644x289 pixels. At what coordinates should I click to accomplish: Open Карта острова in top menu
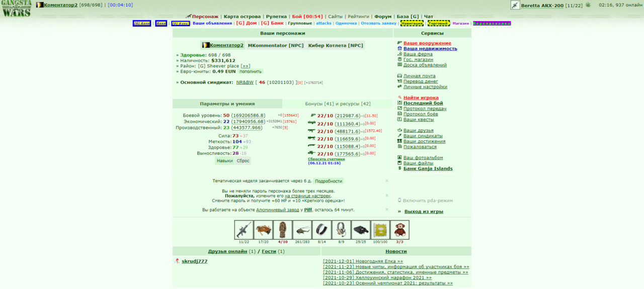(242, 17)
